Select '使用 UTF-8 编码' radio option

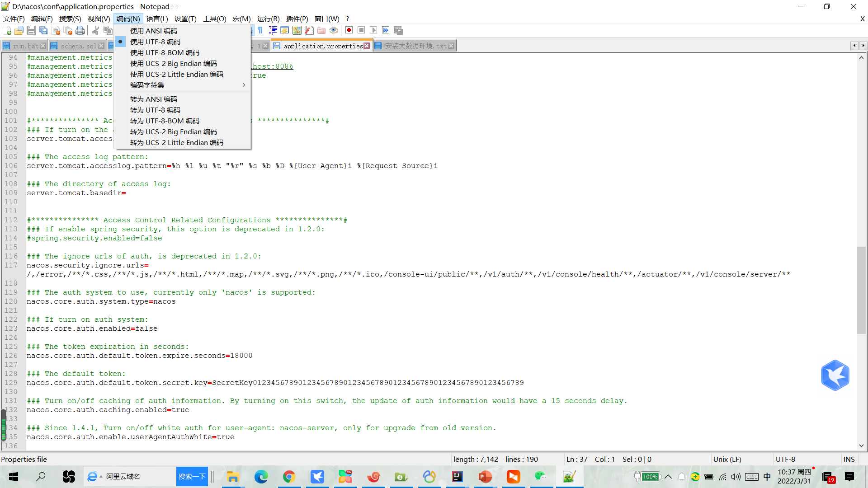click(x=155, y=42)
